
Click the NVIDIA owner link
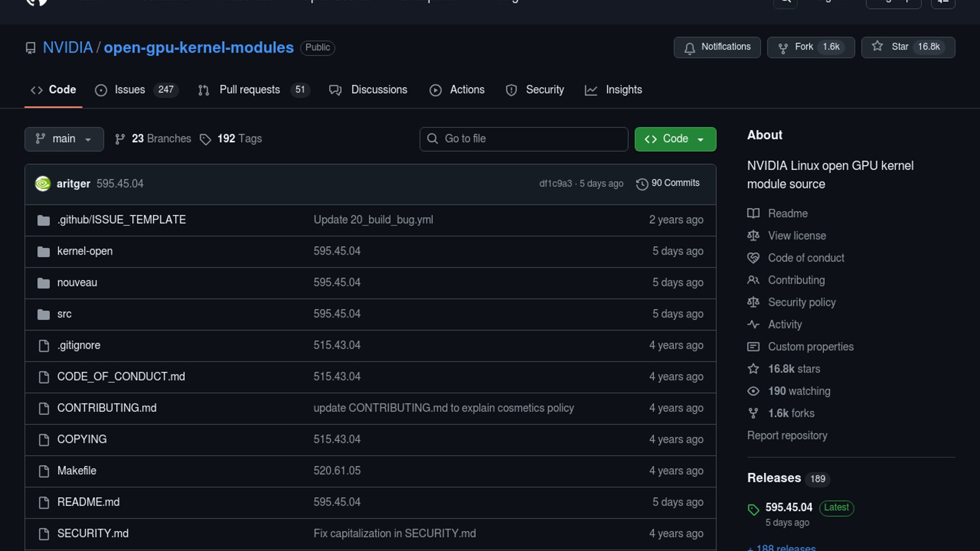click(68, 47)
